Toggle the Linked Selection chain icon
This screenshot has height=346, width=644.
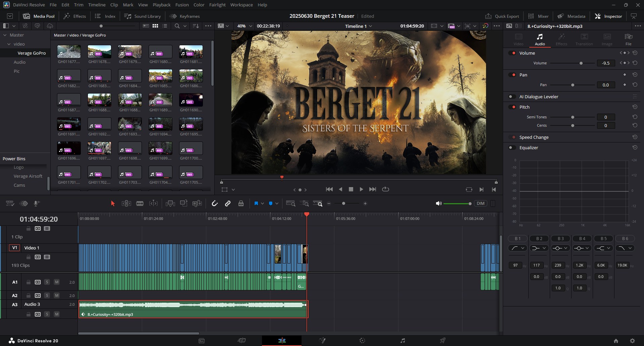point(228,204)
